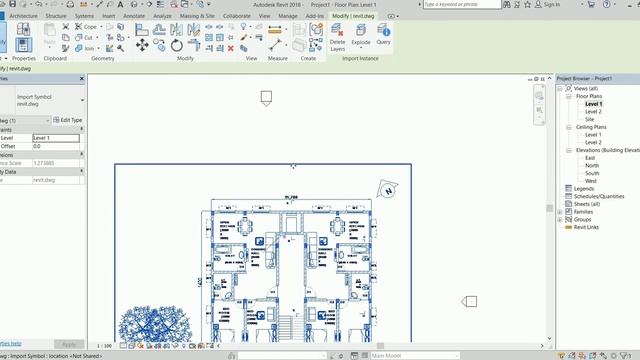Select Revit Links in Project Browser
The image size is (640, 360).
pyautogui.click(x=586, y=227)
